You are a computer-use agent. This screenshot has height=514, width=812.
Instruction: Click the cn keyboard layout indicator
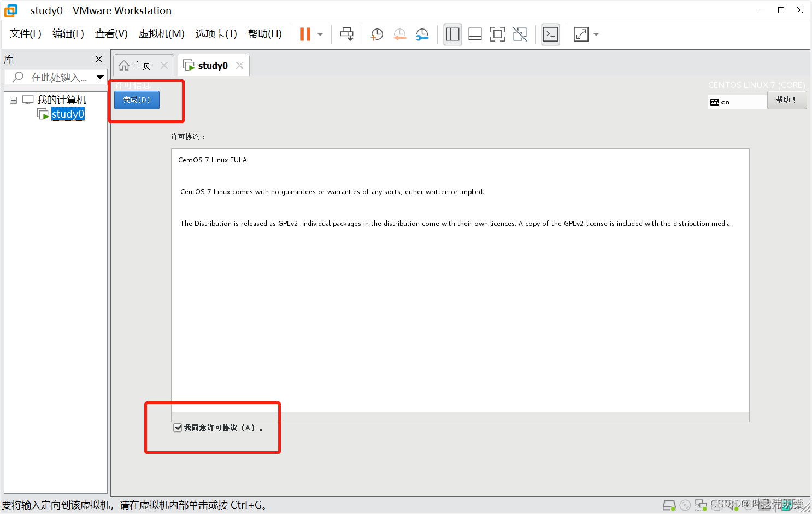pos(737,102)
